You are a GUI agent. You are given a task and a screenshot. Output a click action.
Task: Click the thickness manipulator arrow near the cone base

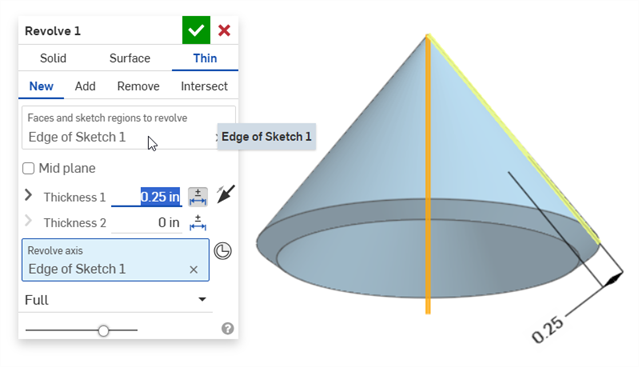coord(613,279)
